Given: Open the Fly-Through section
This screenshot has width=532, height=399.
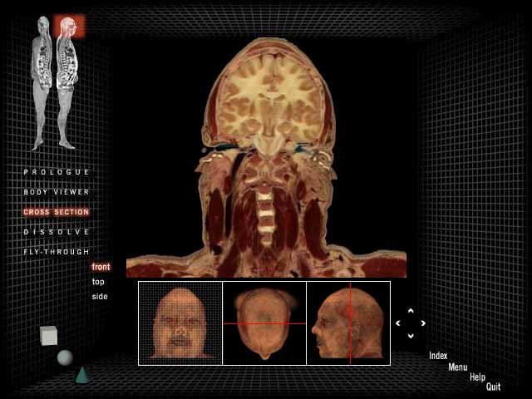Looking at the screenshot, I should coord(57,252).
